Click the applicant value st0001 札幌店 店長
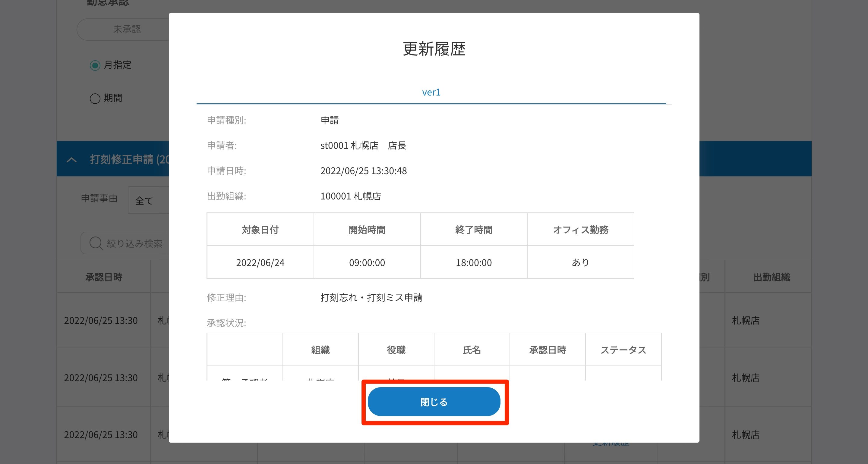Image resolution: width=868 pixels, height=464 pixels. pos(363,146)
